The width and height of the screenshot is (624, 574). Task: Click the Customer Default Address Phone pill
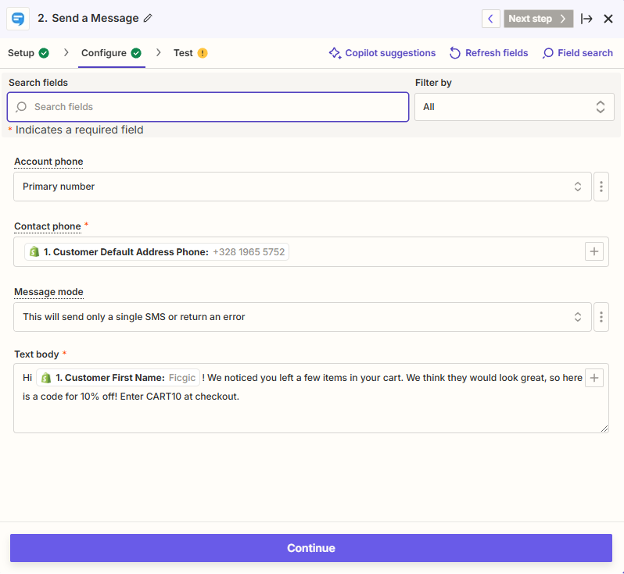157,252
